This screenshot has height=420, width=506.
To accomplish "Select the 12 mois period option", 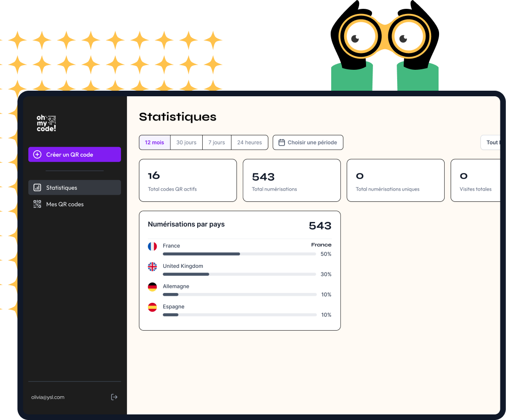I will 154,142.
